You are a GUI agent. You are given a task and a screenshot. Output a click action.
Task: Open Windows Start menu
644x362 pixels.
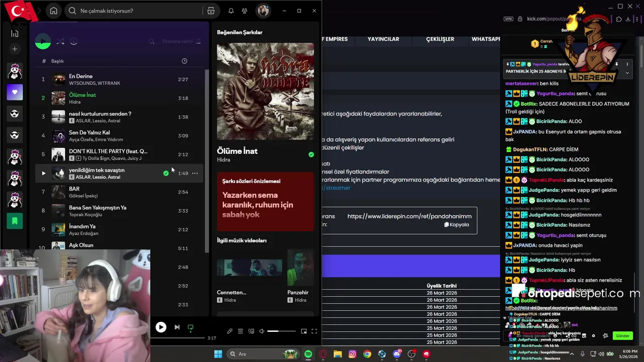(x=218, y=354)
